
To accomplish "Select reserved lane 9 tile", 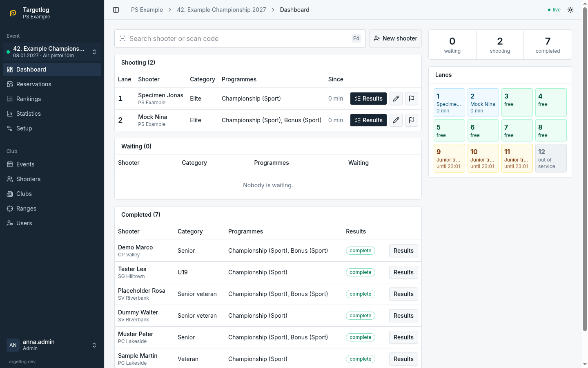I will [x=449, y=158].
